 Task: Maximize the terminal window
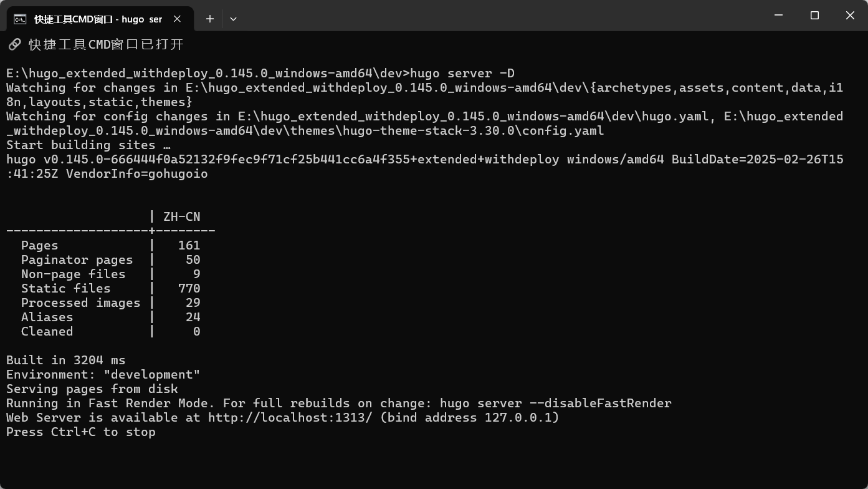tap(814, 16)
